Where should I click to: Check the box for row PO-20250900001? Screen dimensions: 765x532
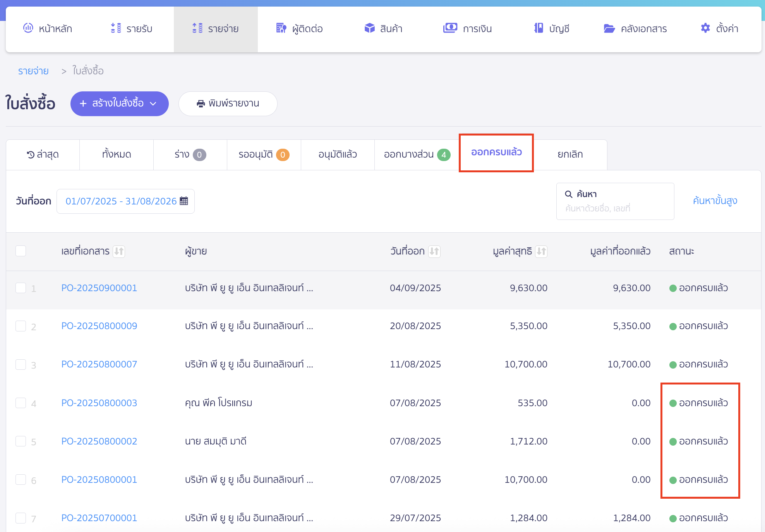click(x=21, y=288)
